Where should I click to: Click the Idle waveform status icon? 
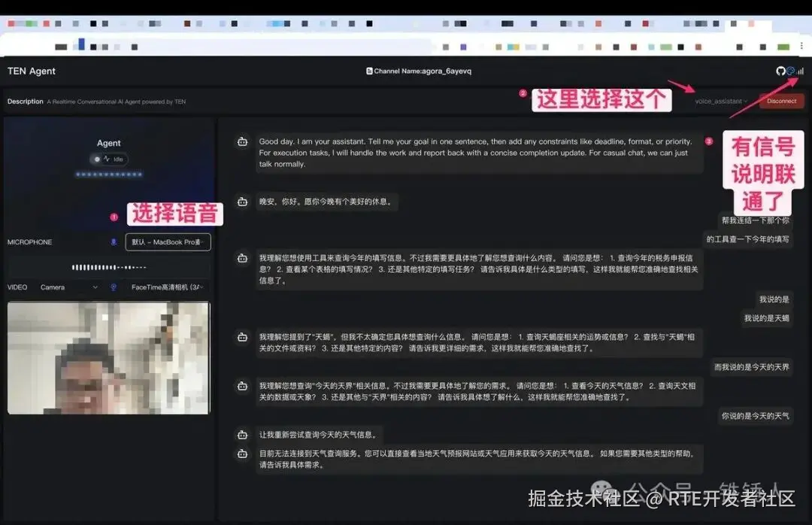[108, 159]
